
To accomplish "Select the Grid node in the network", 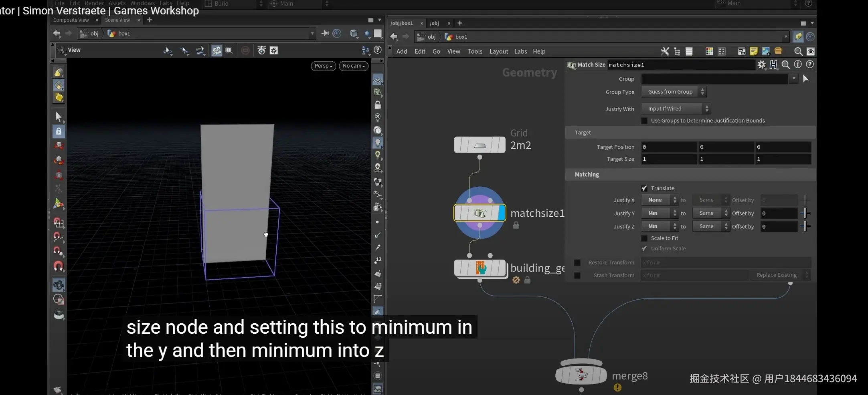I will 480,145.
